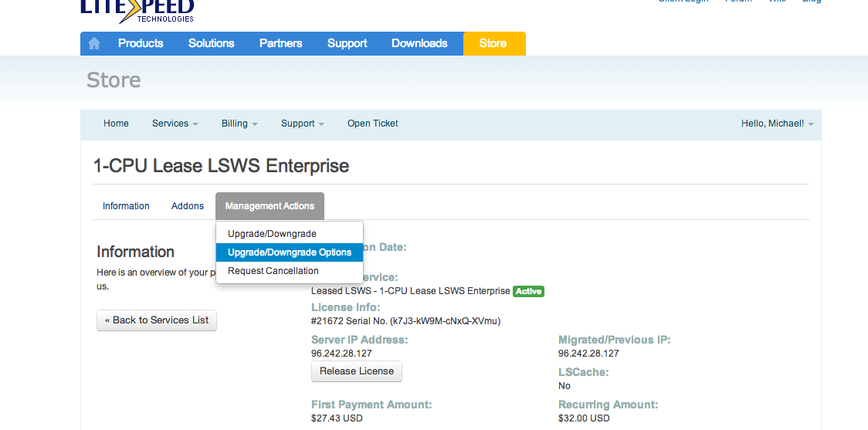
Task: Click the Migrated/Previous IP value
Action: click(588, 353)
